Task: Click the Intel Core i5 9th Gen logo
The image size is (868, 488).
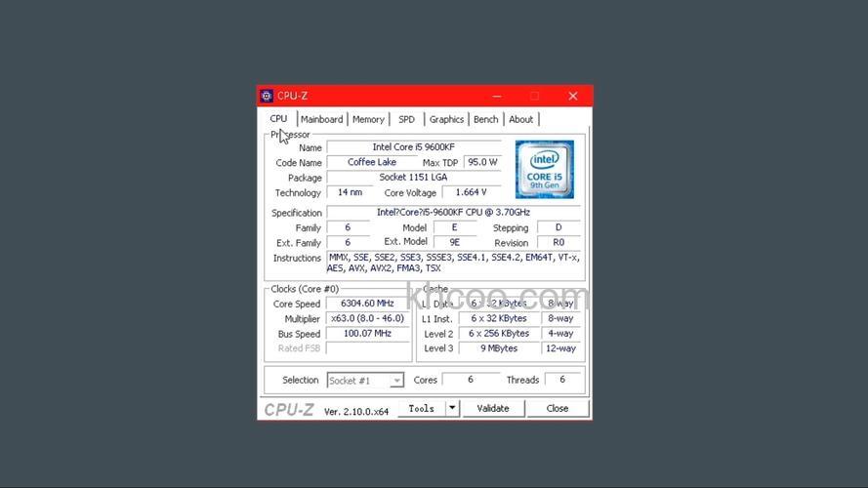Action: point(544,170)
